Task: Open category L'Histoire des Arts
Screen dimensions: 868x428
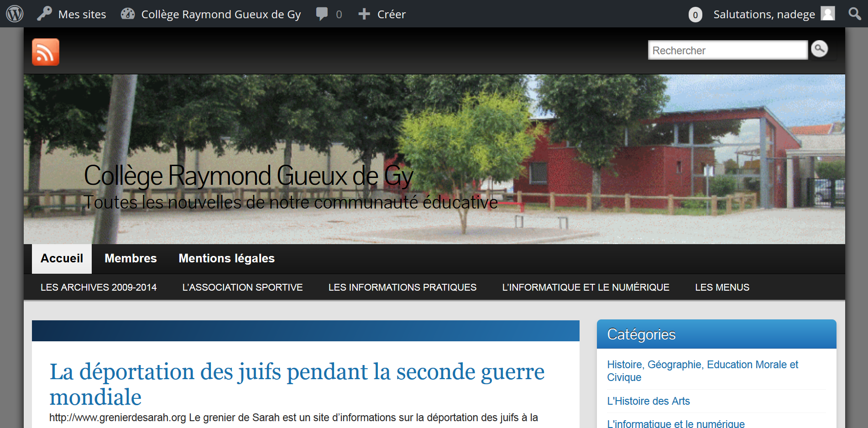Action: (648, 401)
